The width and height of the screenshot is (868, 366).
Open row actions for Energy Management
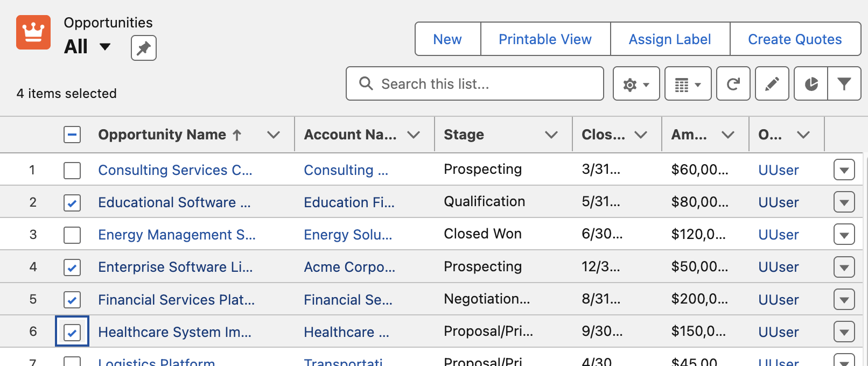click(844, 235)
